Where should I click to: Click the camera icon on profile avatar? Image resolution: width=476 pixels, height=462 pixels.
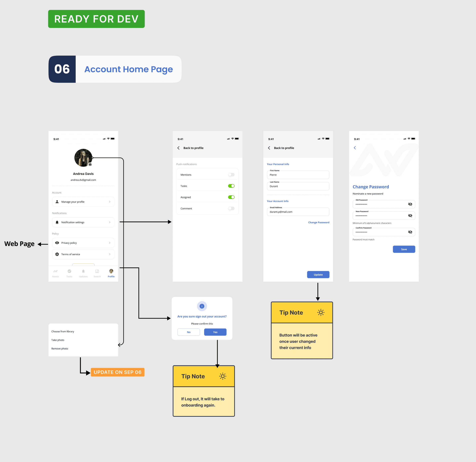point(90,164)
